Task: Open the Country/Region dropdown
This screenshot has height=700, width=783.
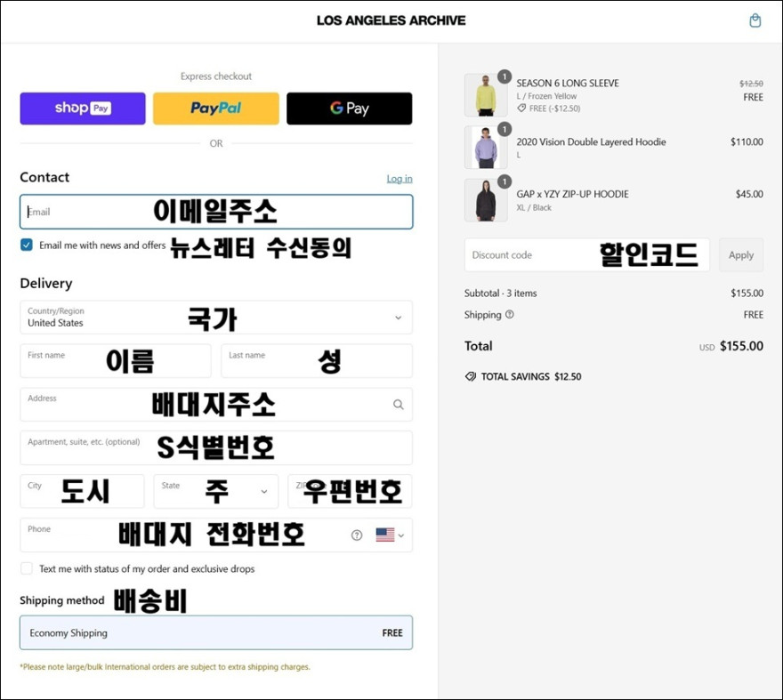Action: [216, 317]
